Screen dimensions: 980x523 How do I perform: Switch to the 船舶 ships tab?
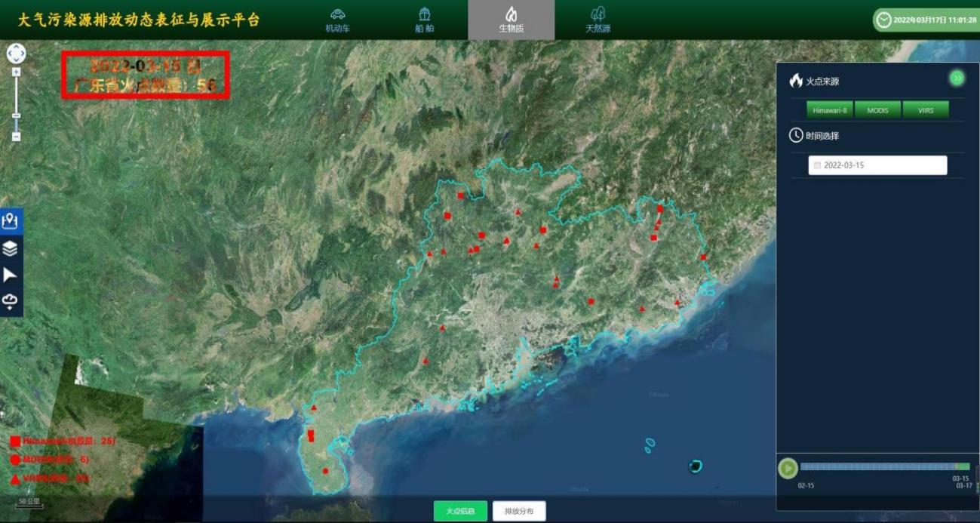tap(425, 20)
